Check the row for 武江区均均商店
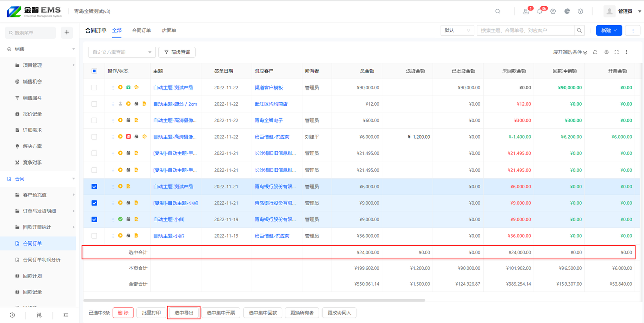This screenshot has width=644, height=323. (x=94, y=104)
